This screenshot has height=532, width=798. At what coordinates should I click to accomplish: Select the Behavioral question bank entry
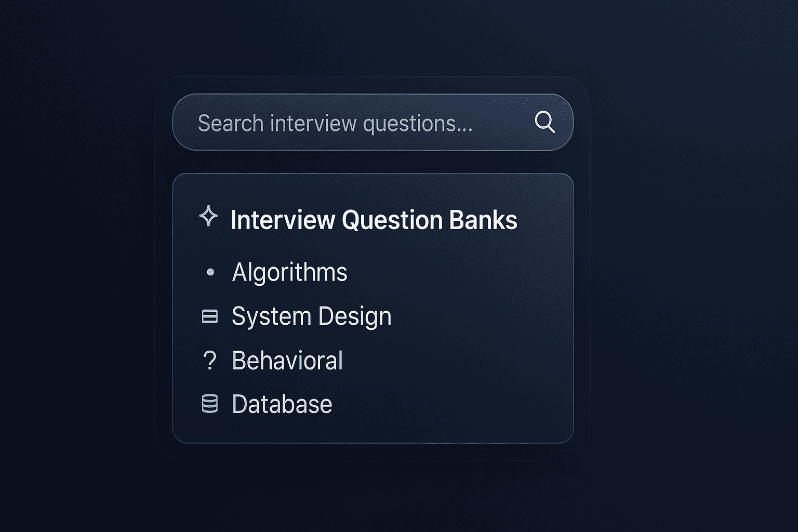(x=287, y=361)
